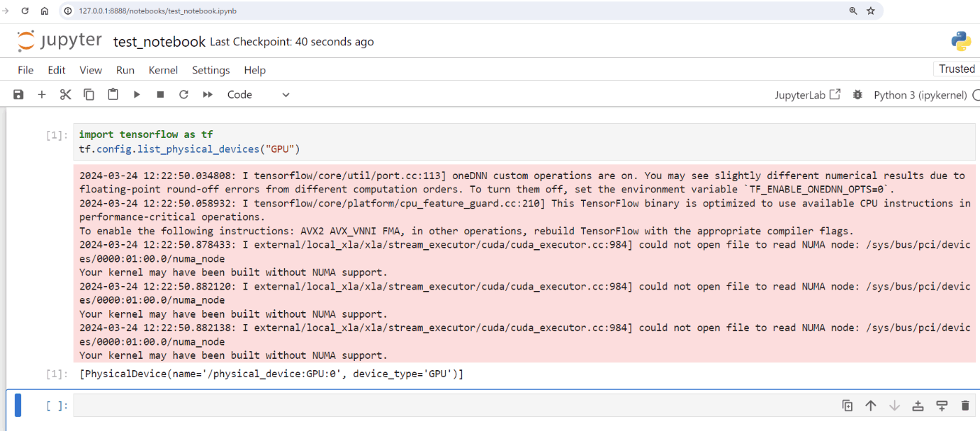Screen dimensions: 980x431
Task: Open the Run menu
Action: point(125,70)
